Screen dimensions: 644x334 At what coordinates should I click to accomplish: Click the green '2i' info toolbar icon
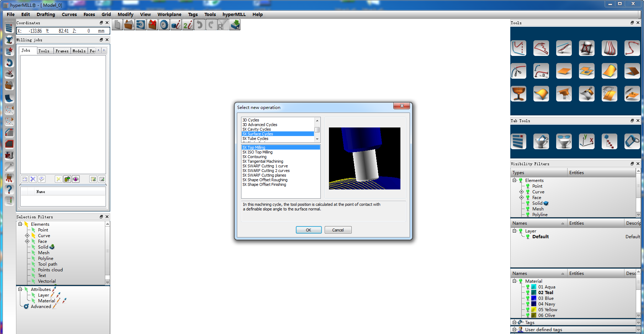click(x=188, y=25)
